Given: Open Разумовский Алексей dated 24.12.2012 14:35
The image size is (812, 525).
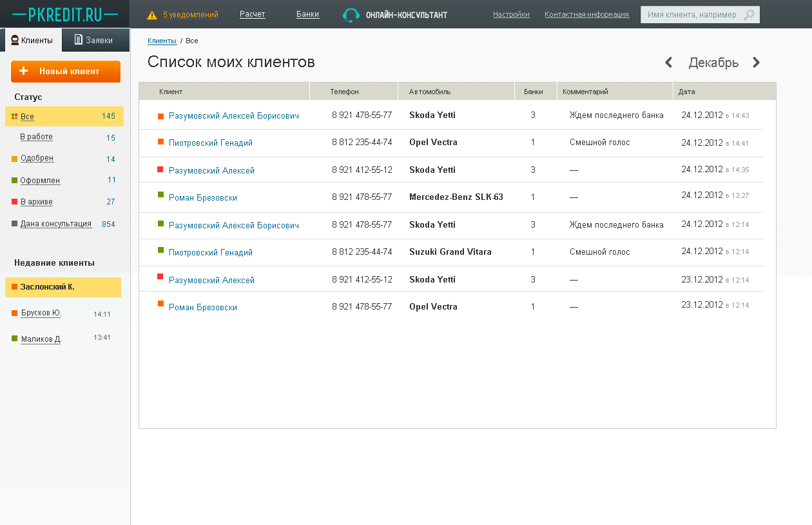Looking at the screenshot, I should [x=211, y=171].
